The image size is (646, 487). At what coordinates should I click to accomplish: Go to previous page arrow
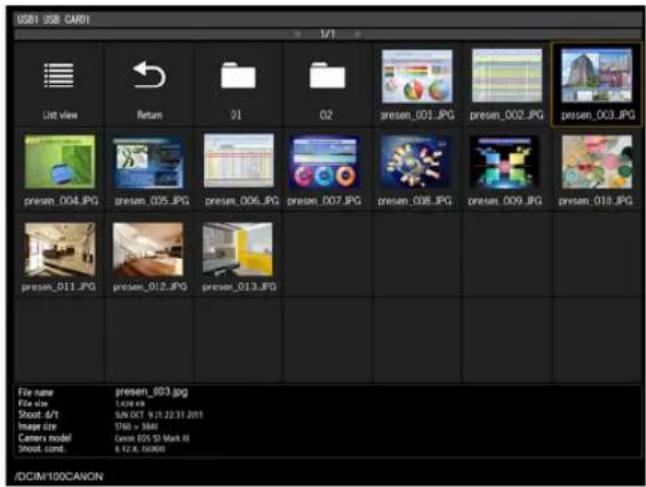[x=297, y=34]
